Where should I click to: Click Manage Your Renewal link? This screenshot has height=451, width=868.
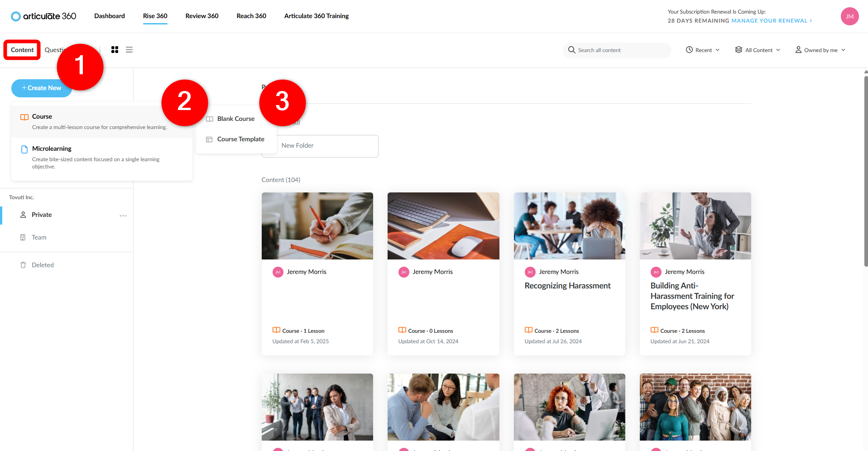(x=772, y=21)
